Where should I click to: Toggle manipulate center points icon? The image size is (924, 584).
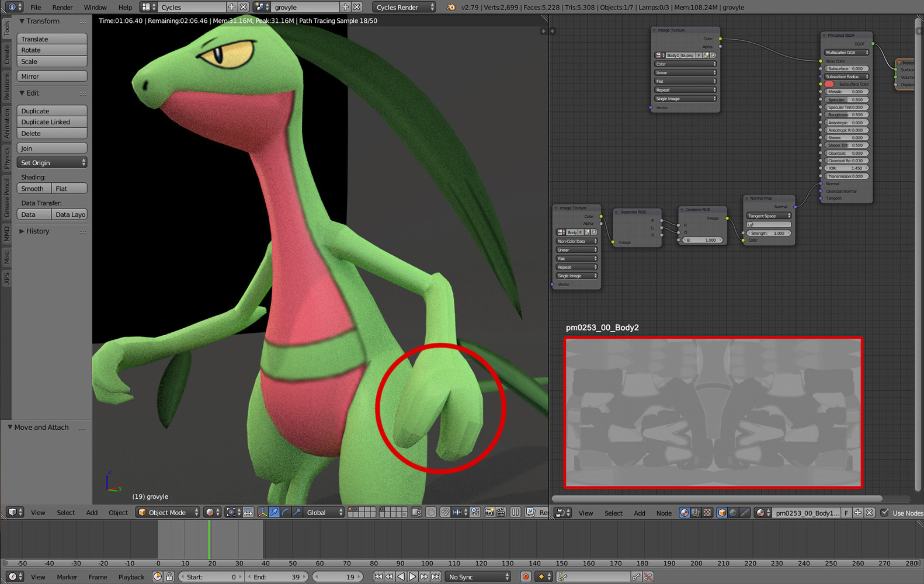click(248, 512)
